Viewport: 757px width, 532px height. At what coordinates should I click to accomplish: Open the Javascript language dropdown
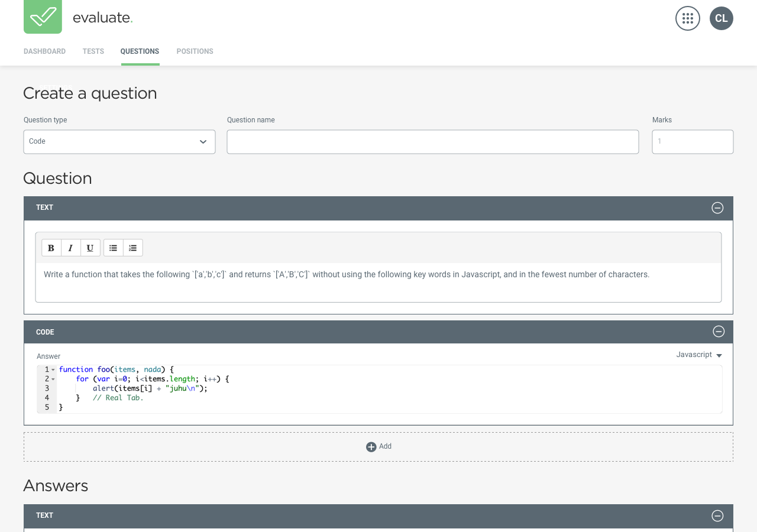click(699, 355)
